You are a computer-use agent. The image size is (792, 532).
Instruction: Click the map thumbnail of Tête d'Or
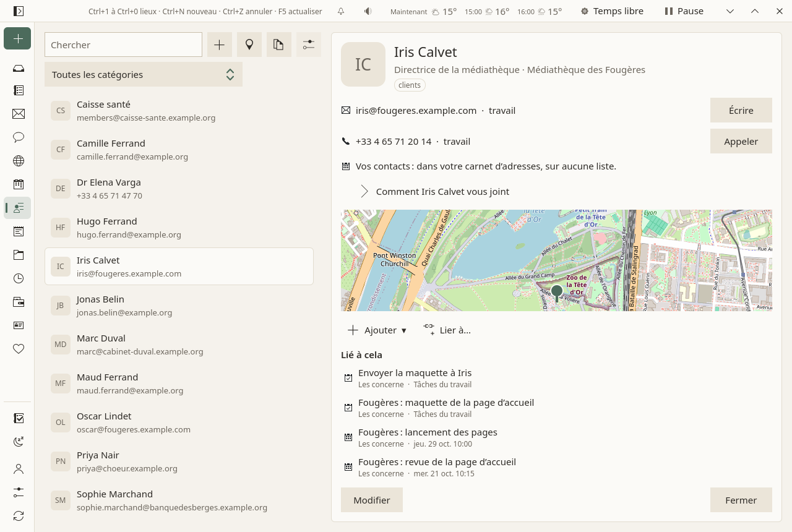556,260
